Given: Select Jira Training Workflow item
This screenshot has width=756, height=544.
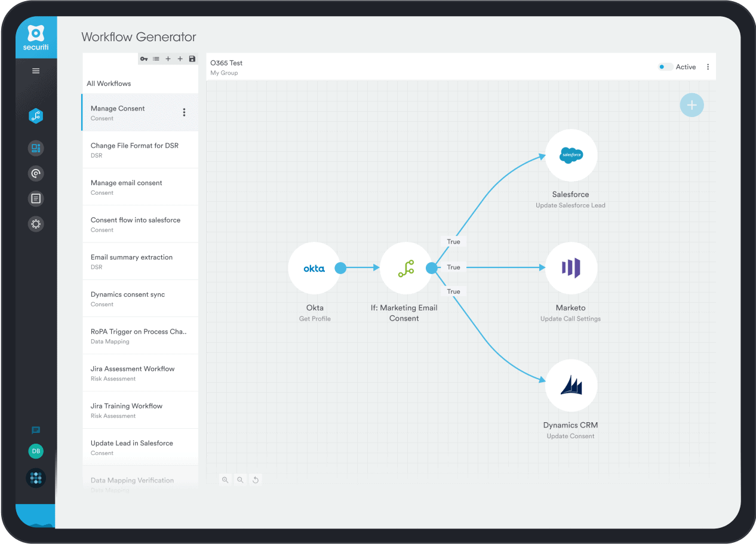Looking at the screenshot, I should click(140, 410).
